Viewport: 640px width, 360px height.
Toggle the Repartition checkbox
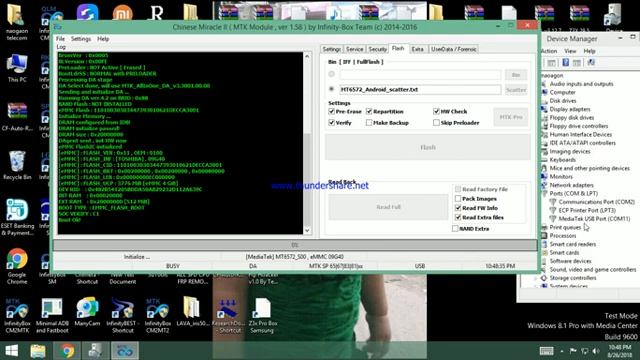click(x=369, y=111)
